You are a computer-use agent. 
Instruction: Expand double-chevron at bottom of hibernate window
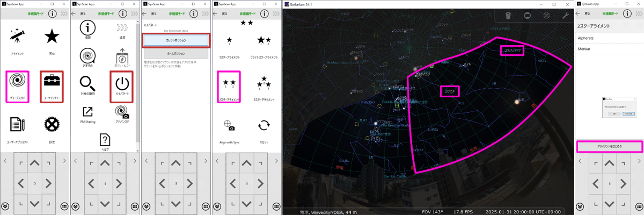pos(147,205)
